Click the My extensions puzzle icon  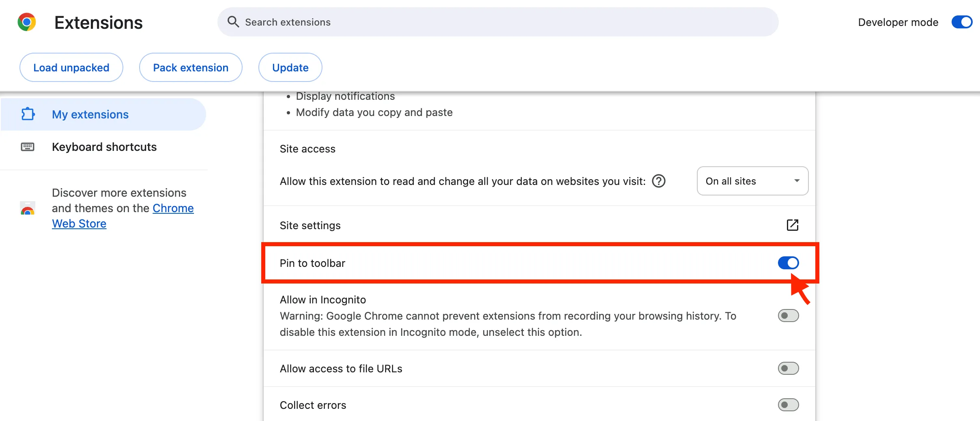(x=28, y=114)
